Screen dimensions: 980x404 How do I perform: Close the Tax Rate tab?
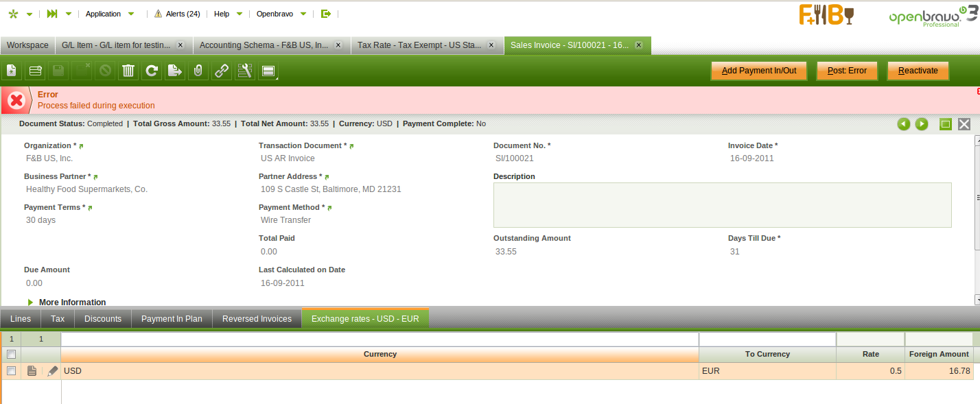point(491,45)
